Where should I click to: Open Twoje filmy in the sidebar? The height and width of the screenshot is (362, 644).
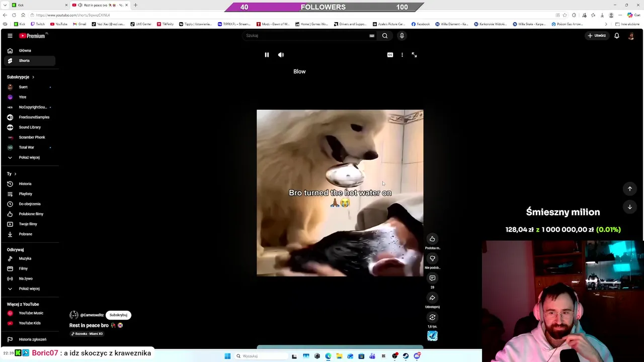click(30, 224)
